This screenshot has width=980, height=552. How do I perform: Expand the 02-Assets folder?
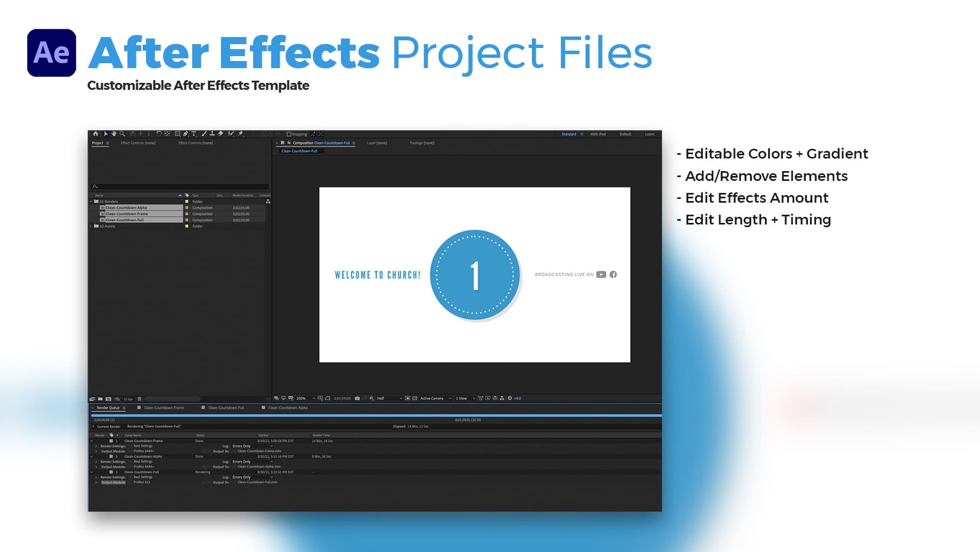click(91, 226)
